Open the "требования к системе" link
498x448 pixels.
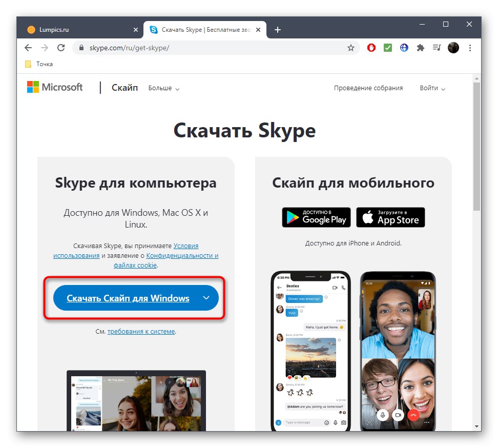[x=141, y=331]
